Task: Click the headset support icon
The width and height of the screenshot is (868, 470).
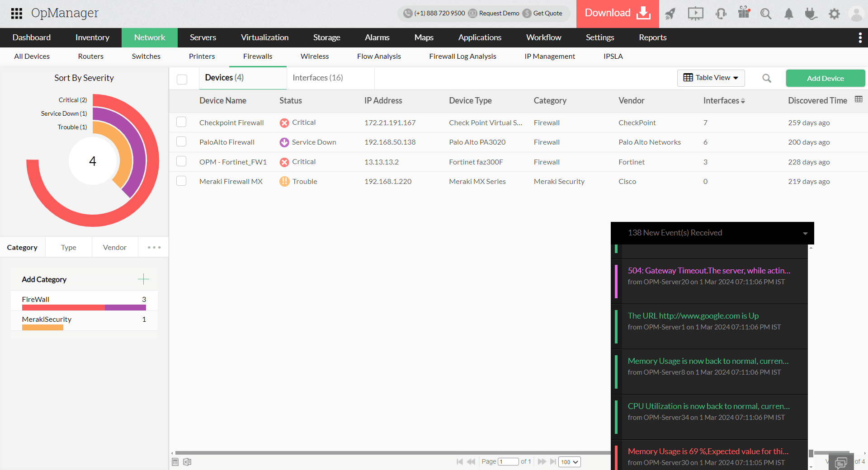Action: (721, 14)
